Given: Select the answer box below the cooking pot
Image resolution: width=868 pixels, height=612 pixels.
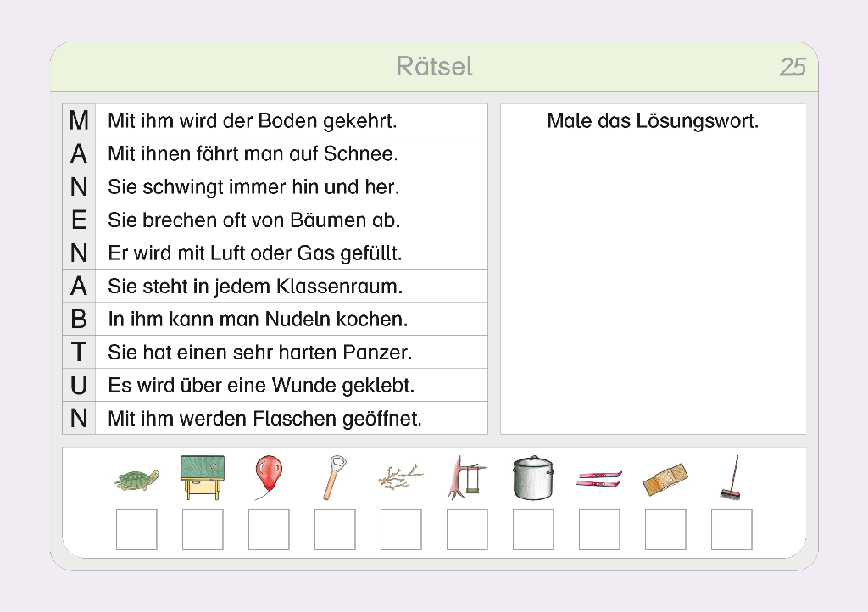Looking at the screenshot, I should point(533,529).
